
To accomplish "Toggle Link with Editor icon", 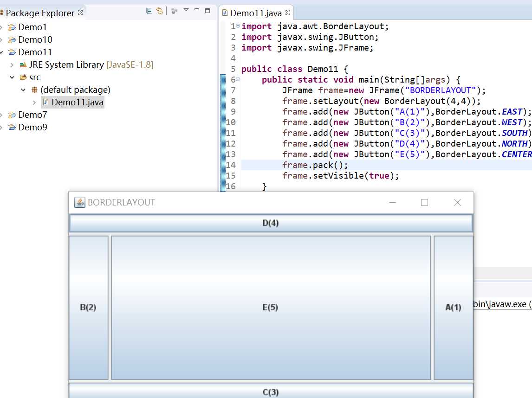I will [x=160, y=11].
